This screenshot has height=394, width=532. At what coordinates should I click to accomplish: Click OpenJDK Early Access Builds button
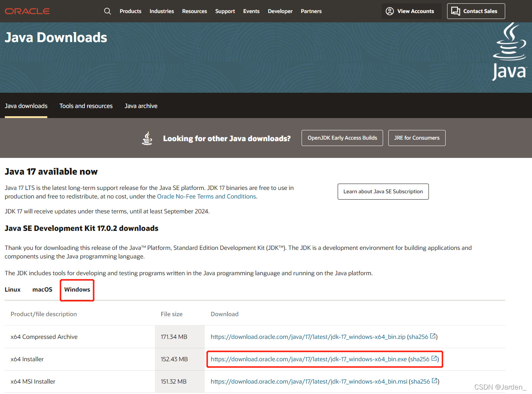tap(342, 138)
